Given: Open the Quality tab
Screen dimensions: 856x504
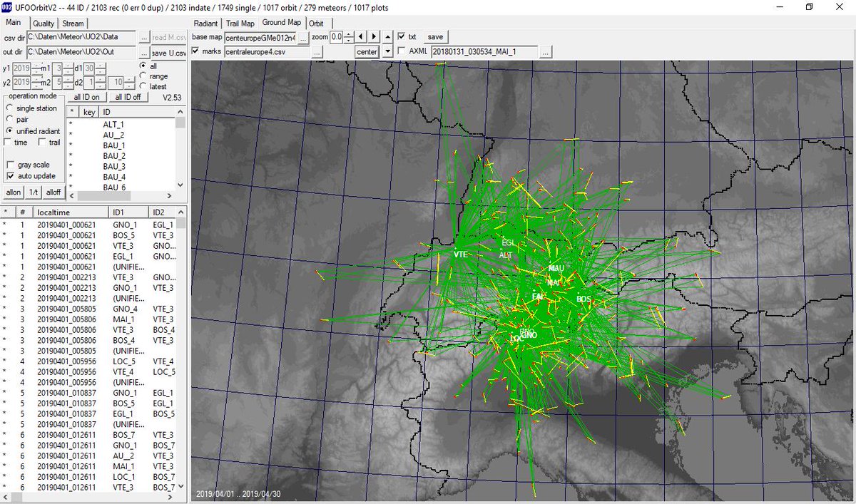Looking at the screenshot, I should (x=44, y=24).
